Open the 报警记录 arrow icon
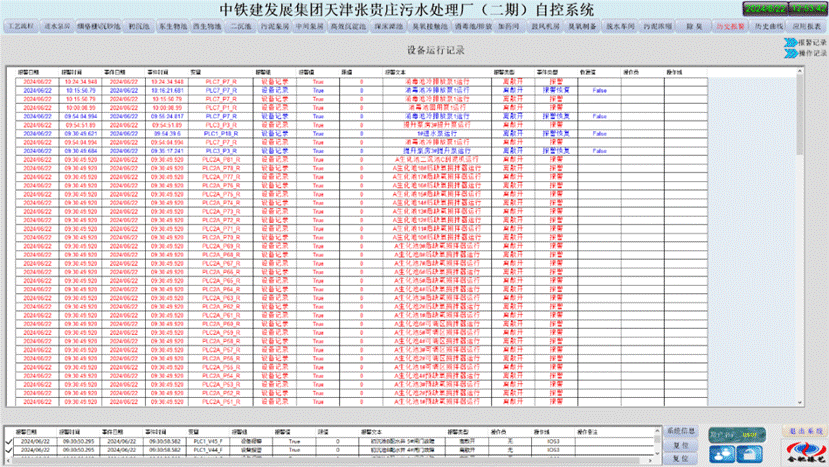Viewport: 829px width, 467px height. point(790,42)
